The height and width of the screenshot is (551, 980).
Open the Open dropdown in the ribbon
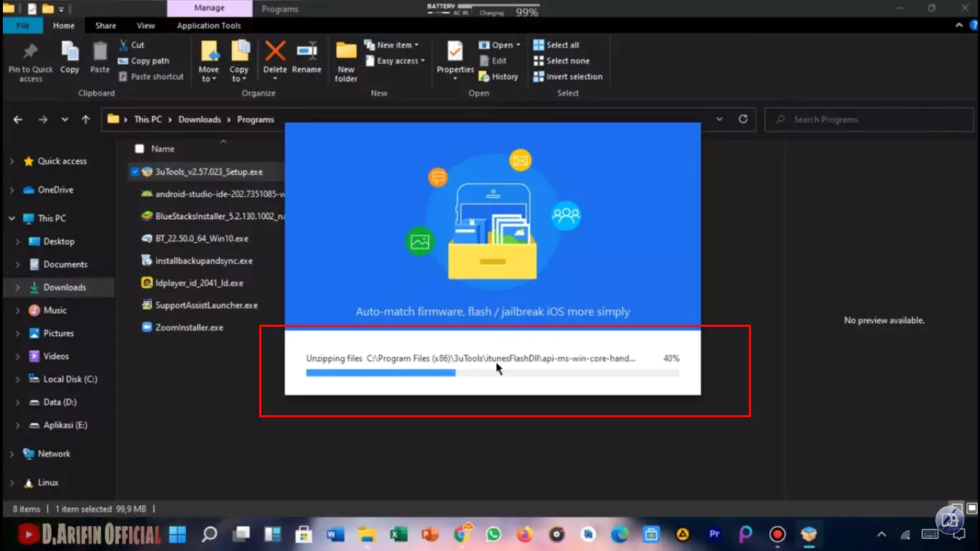(x=500, y=45)
